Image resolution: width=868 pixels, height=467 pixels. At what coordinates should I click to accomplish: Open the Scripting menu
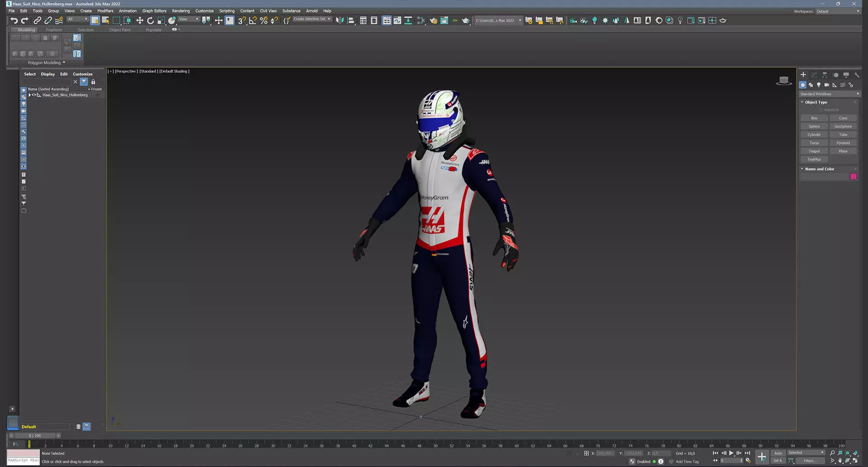tap(227, 11)
